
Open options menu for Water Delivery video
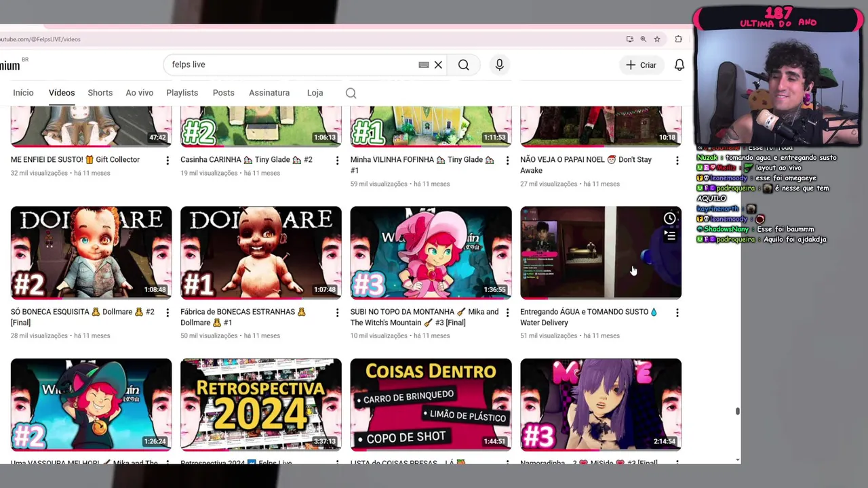677,312
